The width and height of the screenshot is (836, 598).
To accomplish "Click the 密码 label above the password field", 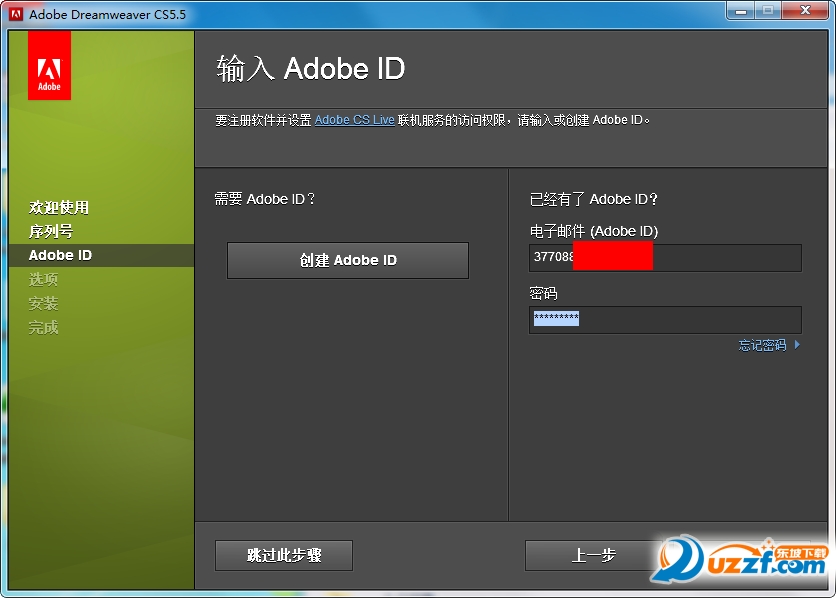I will tap(543, 293).
